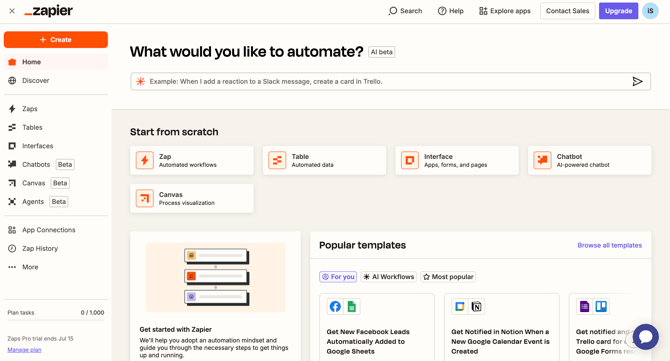Click the Interface card icon

coord(409,161)
